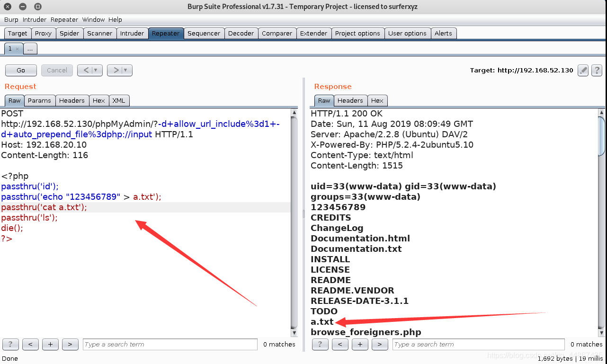Image resolution: width=607 pixels, height=364 pixels.
Task: Click the '123456789' response output line
Action: pyautogui.click(x=338, y=207)
